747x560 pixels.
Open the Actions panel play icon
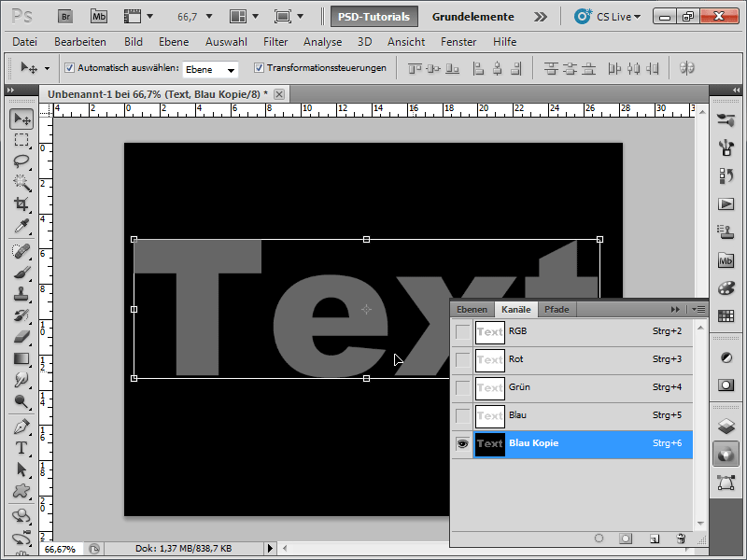pos(726,204)
